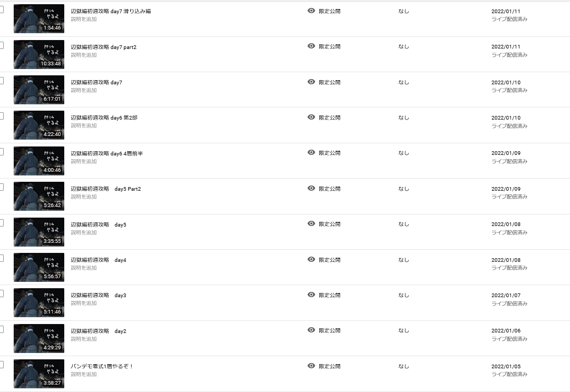Screen dimensions: 570x392
Task: Open video titled 辺獄編初週攻略 day6 第2部
Action: click(x=104, y=118)
